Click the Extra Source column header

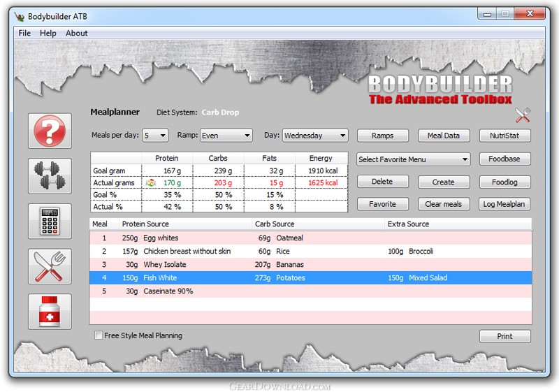click(x=458, y=224)
